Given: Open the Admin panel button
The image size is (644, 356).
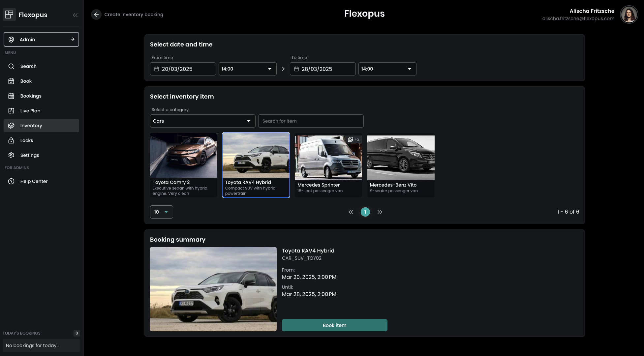Looking at the screenshot, I should coord(41,40).
